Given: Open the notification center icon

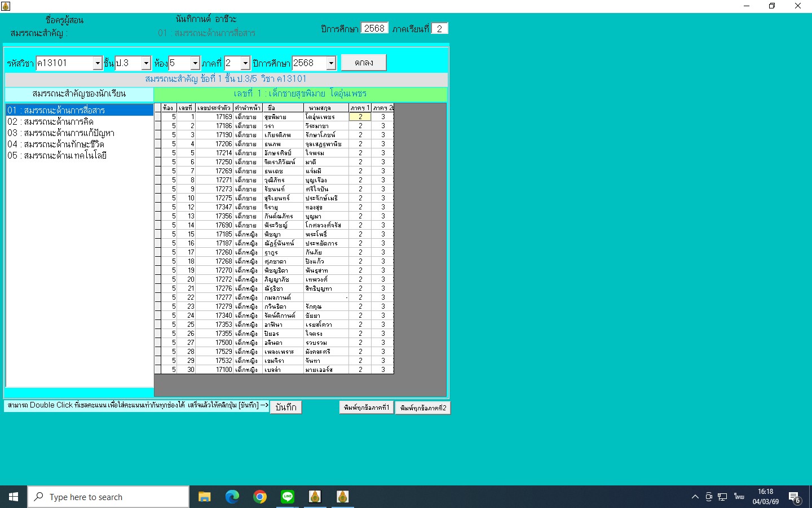Looking at the screenshot, I should pyautogui.click(x=795, y=497).
